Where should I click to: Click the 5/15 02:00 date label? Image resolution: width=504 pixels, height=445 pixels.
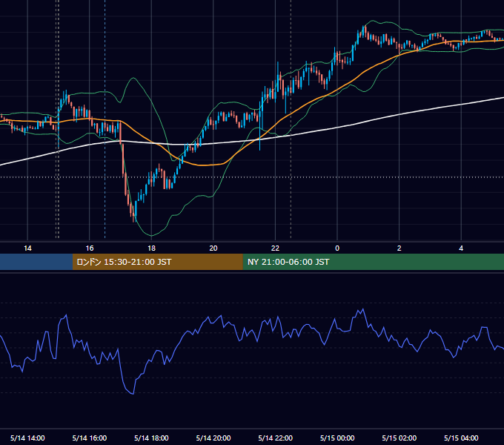click(399, 438)
